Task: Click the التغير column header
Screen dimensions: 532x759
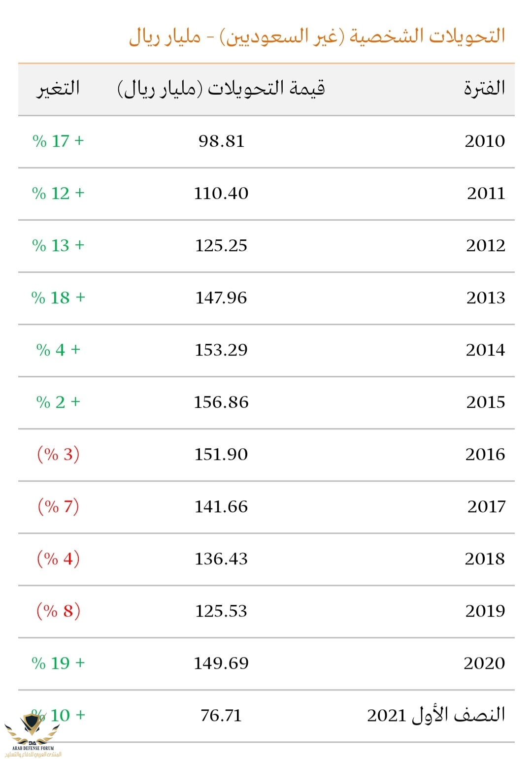Action: (x=58, y=89)
